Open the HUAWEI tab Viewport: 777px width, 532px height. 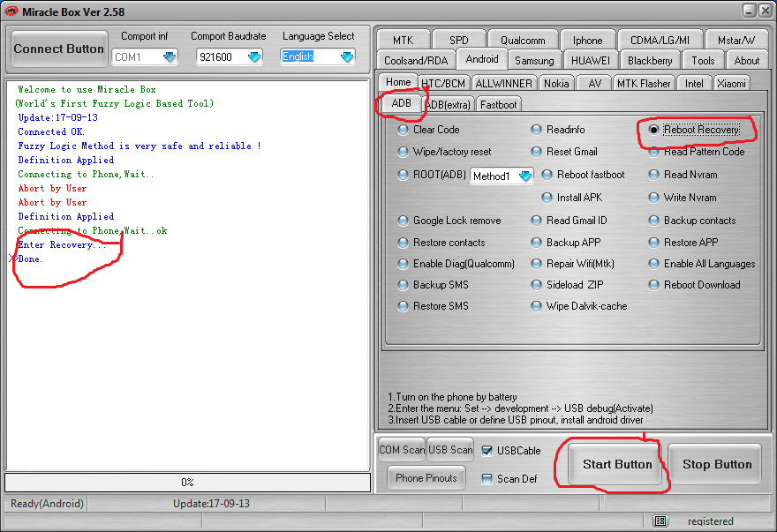coord(590,60)
